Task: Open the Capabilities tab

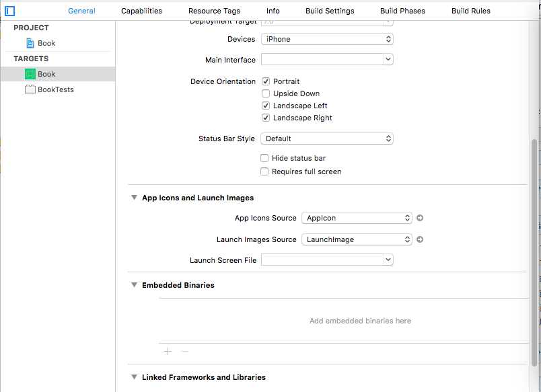Action: tap(141, 11)
